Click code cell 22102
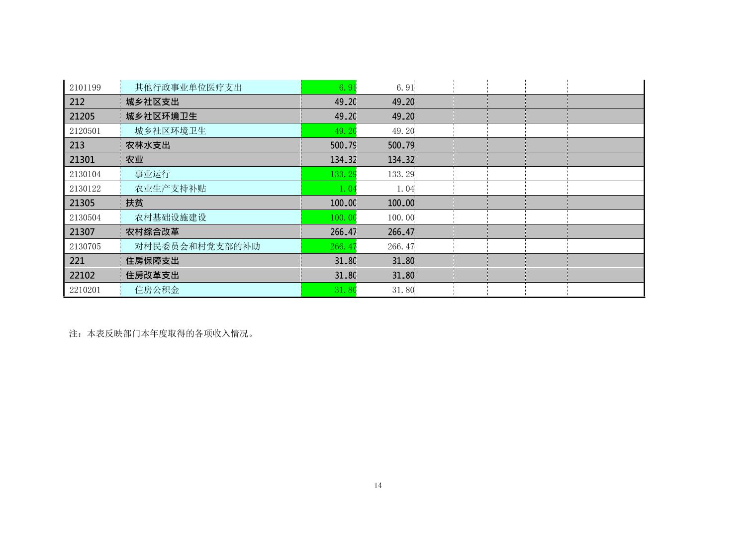Viewport: 756px width, 535px height. click(x=93, y=275)
